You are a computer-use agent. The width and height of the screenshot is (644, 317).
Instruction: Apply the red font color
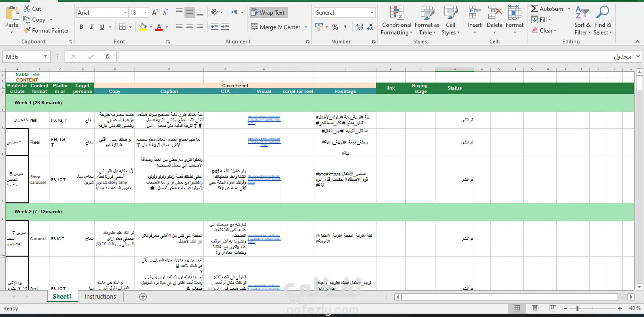[159, 27]
